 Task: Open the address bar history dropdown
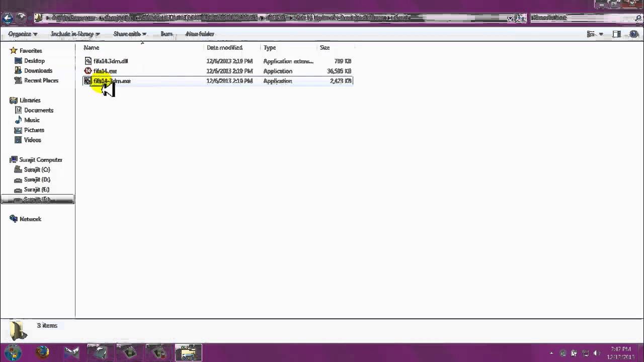pyautogui.click(x=511, y=18)
